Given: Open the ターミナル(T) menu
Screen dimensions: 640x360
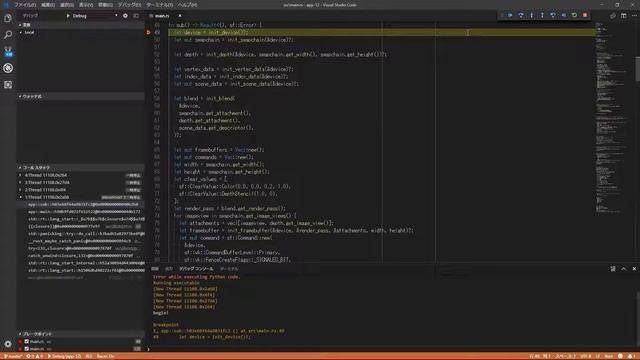Looking at the screenshot, I should (x=160, y=5).
